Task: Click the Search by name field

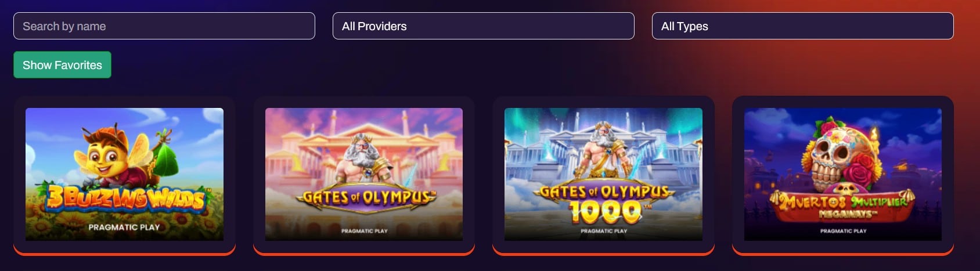Action: click(164, 26)
